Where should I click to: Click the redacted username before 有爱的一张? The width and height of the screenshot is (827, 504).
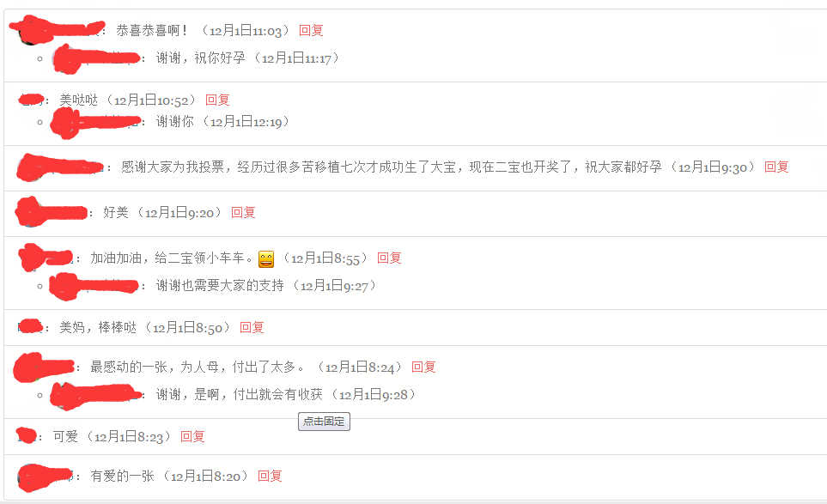coord(45,477)
